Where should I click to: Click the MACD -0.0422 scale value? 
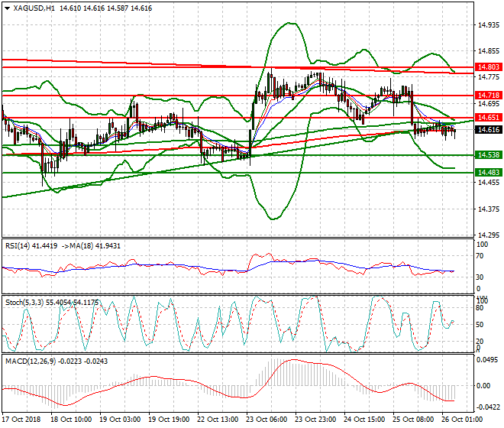488,407
